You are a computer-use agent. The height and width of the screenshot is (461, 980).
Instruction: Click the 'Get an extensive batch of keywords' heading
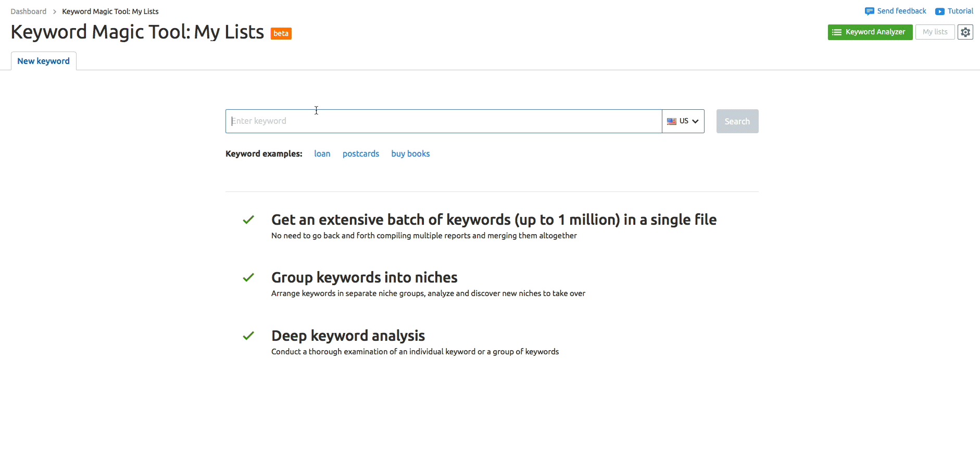494,220
